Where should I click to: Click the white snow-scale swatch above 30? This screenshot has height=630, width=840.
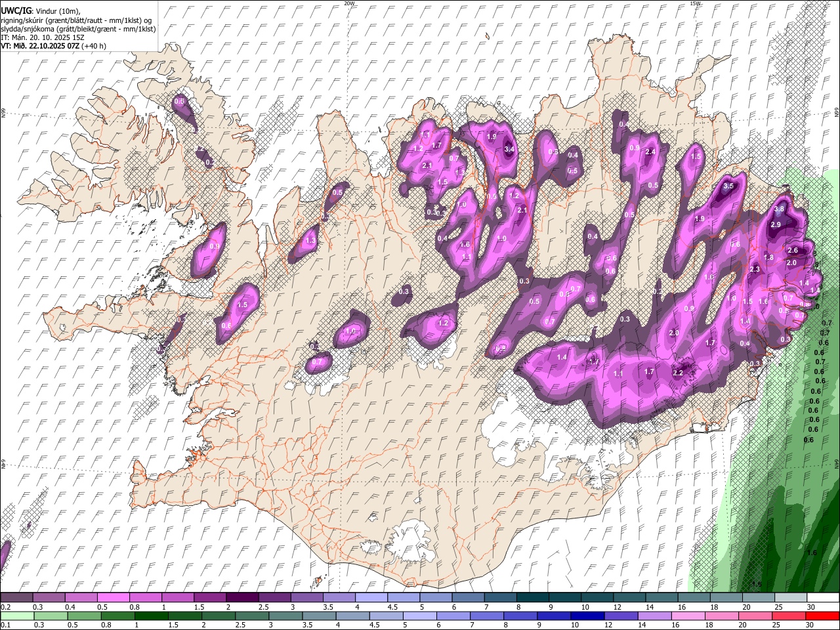[x=822, y=597]
